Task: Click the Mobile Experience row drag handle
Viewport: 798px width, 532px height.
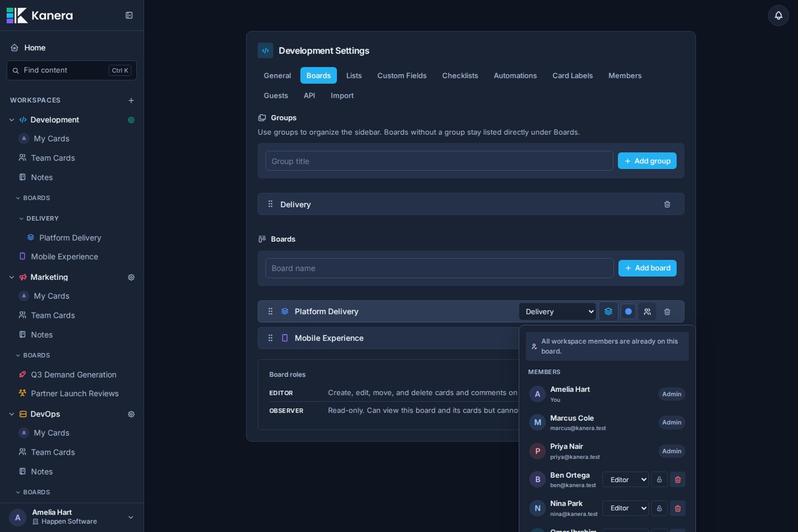Action: [x=270, y=338]
